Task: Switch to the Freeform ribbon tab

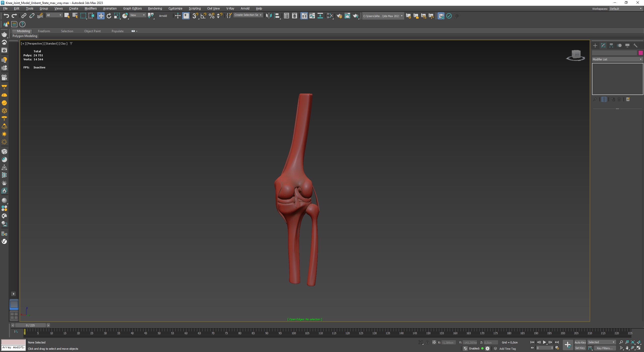Action: (x=44, y=31)
